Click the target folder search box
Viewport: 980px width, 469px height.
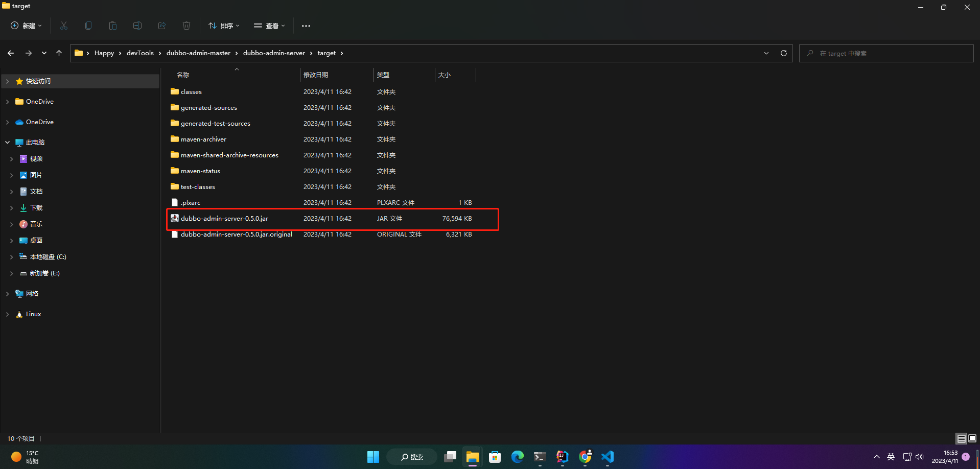point(886,53)
